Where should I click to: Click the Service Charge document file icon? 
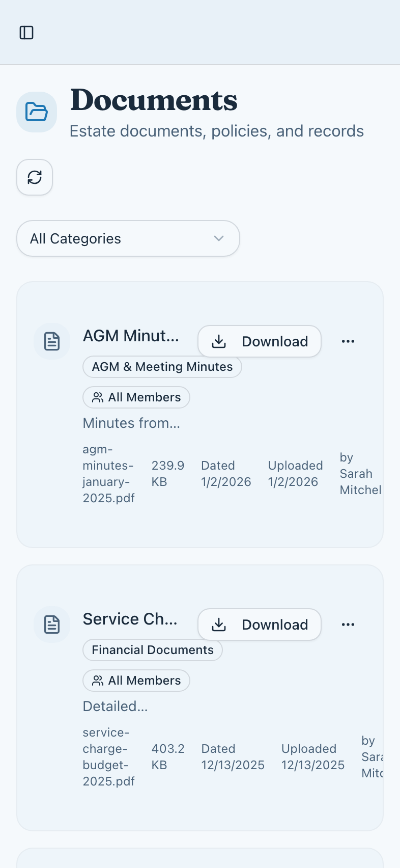pyautogui.click(x=52, y=625)
